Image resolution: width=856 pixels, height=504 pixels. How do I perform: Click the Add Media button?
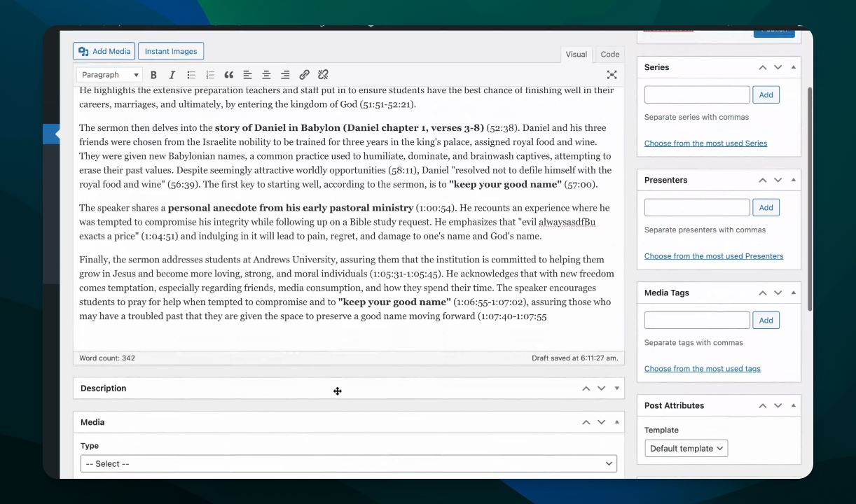click(104, 51)
